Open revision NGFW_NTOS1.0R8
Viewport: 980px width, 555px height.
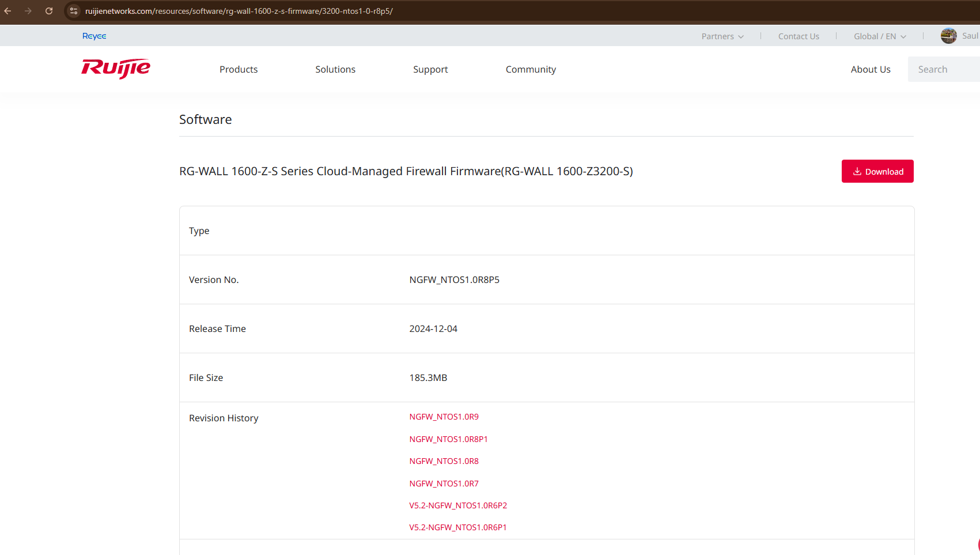tap(444, 461)
